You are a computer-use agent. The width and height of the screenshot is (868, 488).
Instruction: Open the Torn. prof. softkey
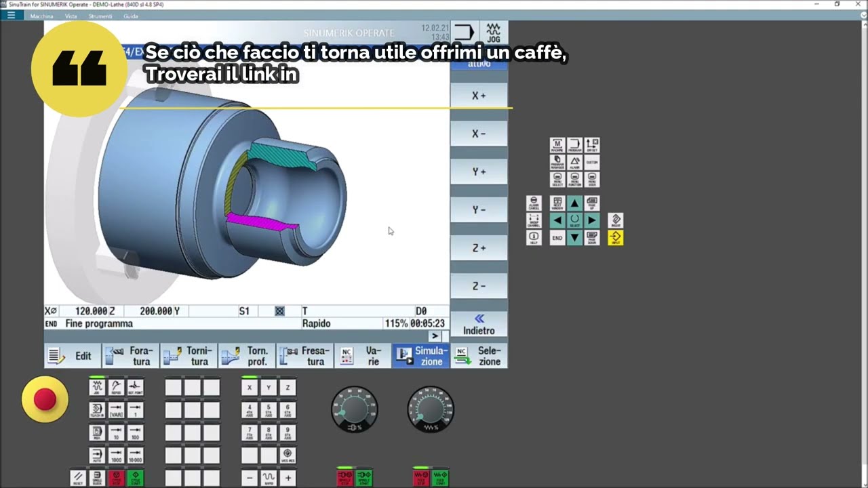(247, 356)
